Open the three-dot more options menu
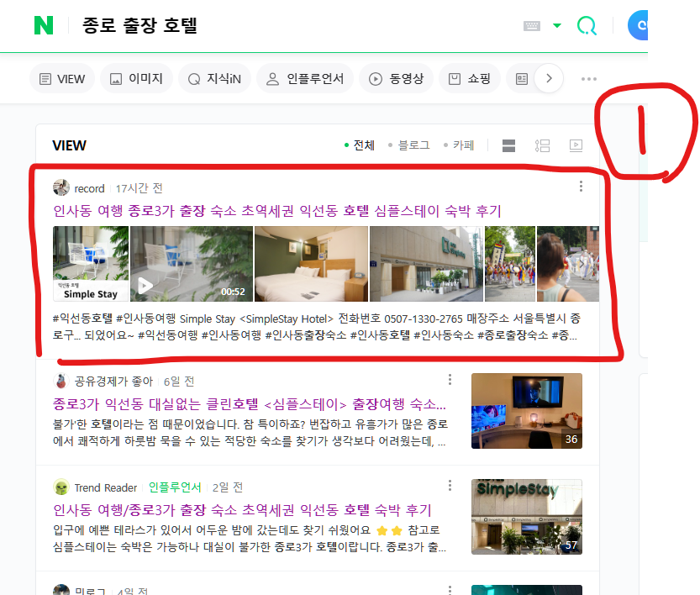Viewport: 700px width, 595px height. coord(589,79)
